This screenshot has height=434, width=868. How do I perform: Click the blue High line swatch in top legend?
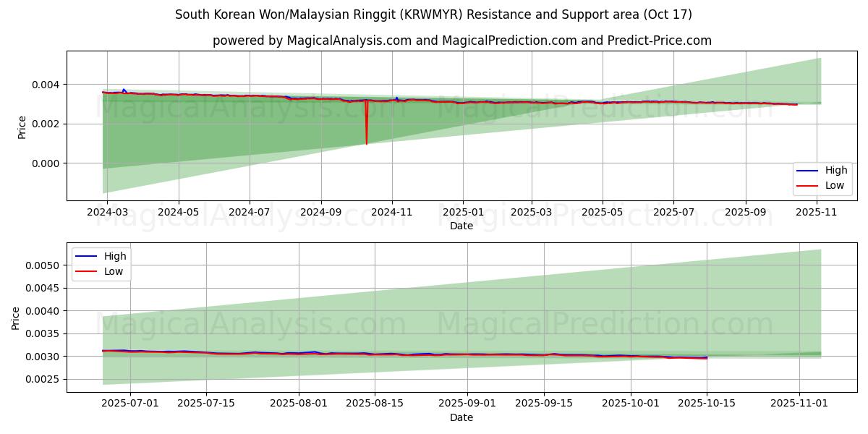807,171
